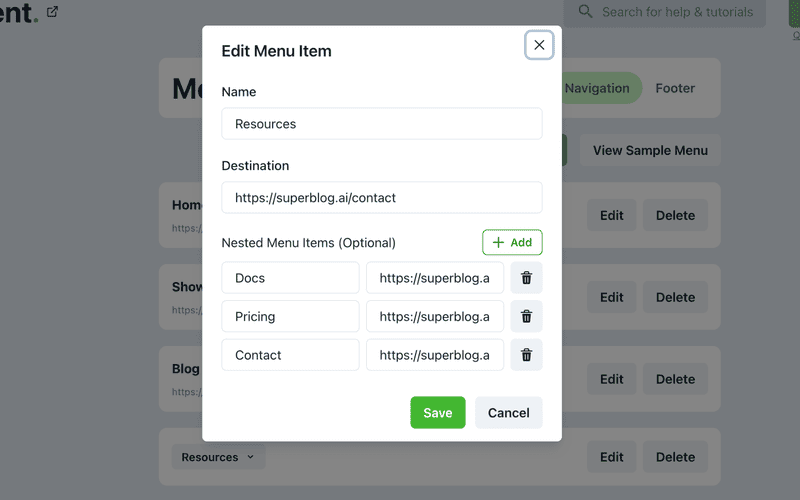Edit the Docs nested item name field
800x500 pixels.
290,278
